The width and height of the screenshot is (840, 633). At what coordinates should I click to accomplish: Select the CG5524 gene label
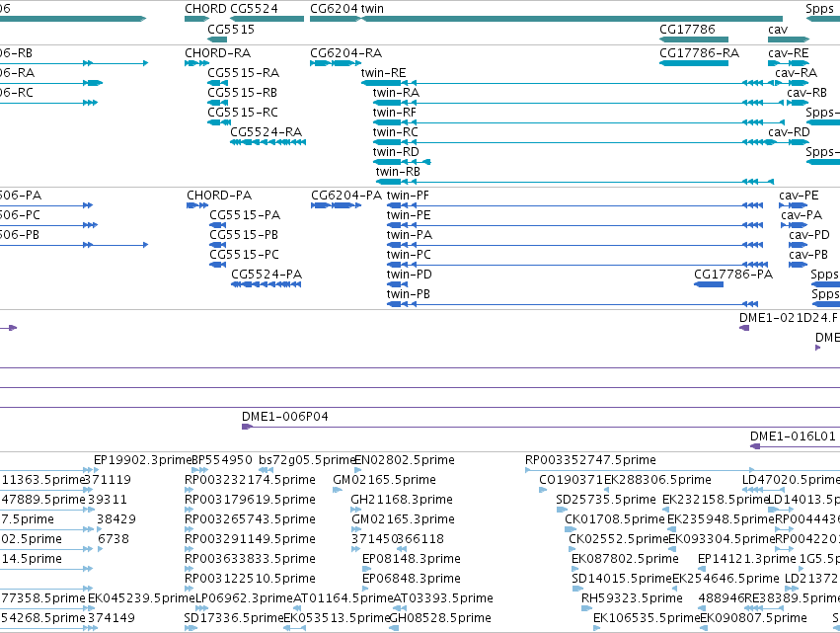tap(254, 9)
